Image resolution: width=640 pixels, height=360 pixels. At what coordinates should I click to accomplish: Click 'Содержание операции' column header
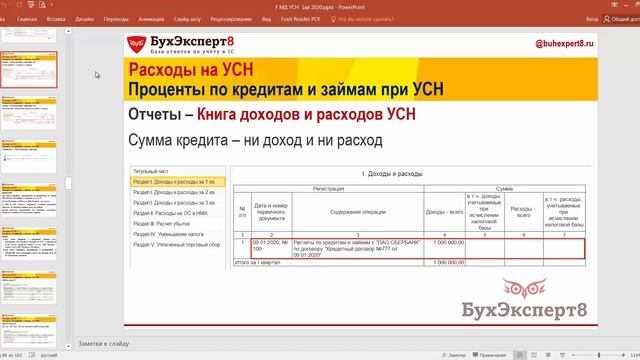[x=358, y=212]
